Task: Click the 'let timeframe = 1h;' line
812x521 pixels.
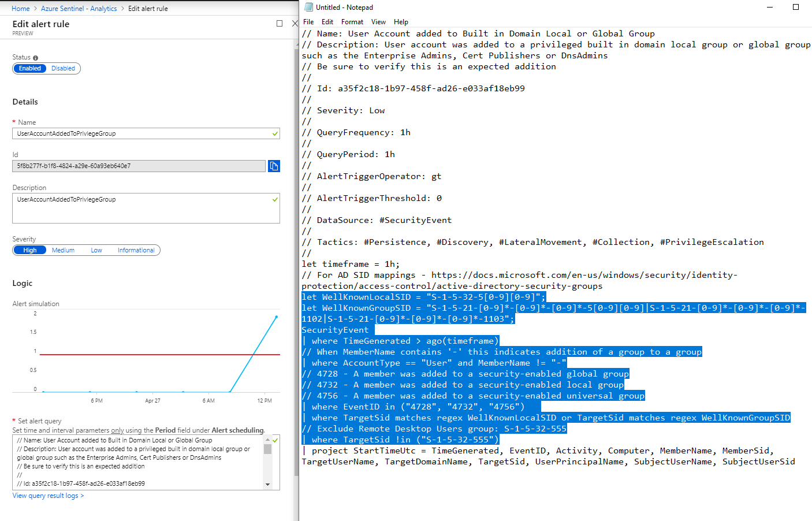Action: 351,264
